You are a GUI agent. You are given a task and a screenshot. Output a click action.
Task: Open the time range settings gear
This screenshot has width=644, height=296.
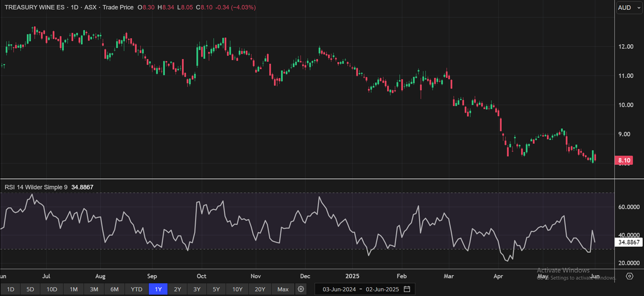point(301,289)
